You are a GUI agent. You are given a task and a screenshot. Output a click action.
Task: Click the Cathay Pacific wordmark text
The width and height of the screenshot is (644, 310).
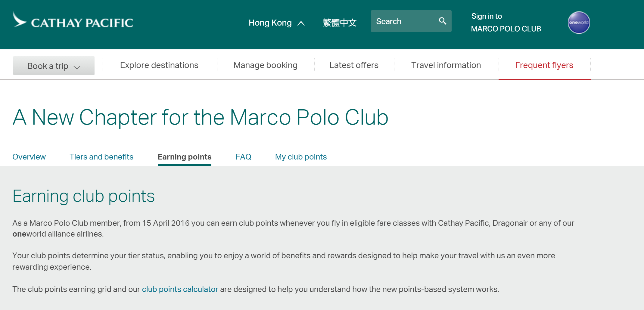click(82, 23)
